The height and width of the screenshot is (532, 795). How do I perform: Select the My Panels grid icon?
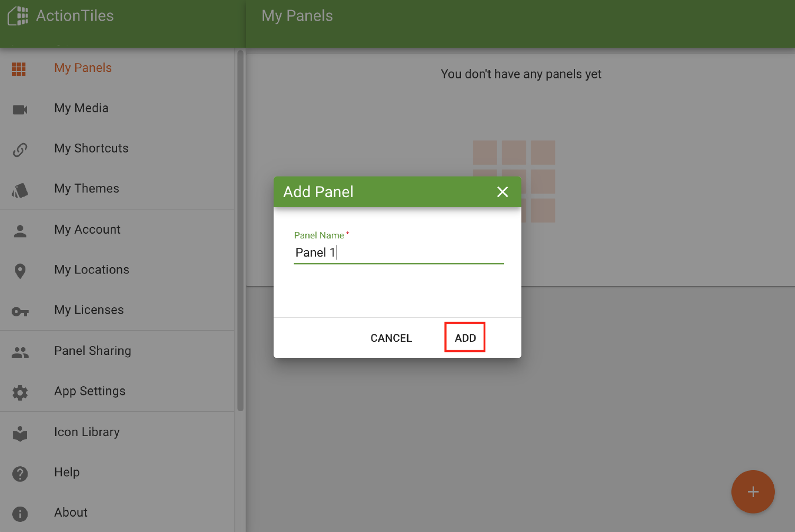[x=19, y=69]
